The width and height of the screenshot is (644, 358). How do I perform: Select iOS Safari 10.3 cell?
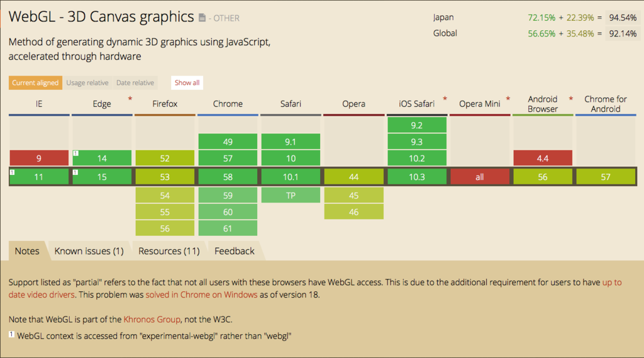[x=417, y=177]
